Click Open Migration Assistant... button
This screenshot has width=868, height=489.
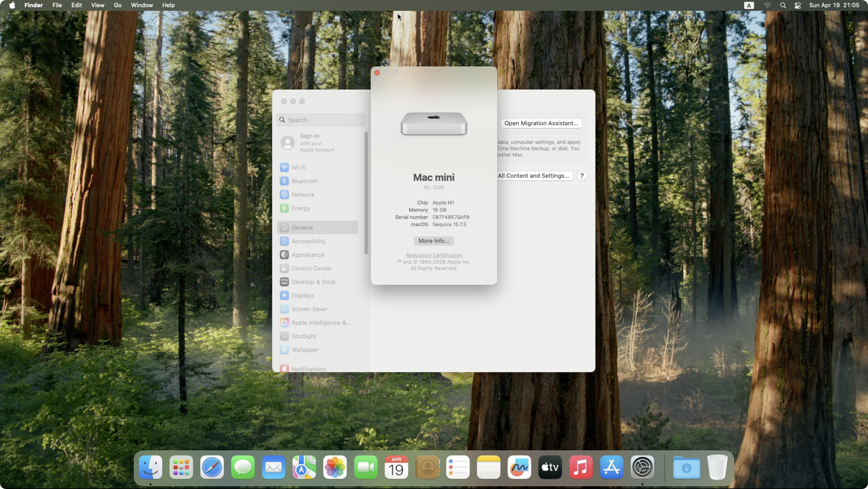coord(541,123)
